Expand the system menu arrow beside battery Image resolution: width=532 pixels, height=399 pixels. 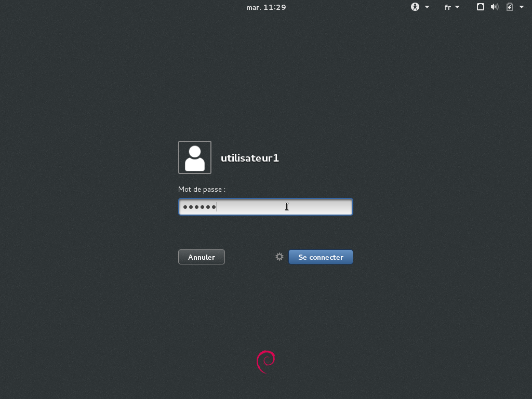coord(522,7)
